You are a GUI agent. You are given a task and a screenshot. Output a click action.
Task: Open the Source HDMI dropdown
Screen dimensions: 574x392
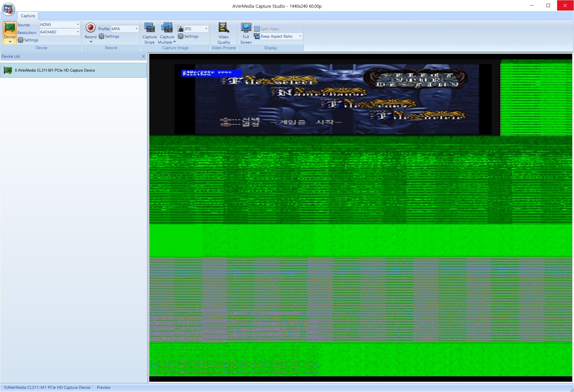[x=78, y=25]
